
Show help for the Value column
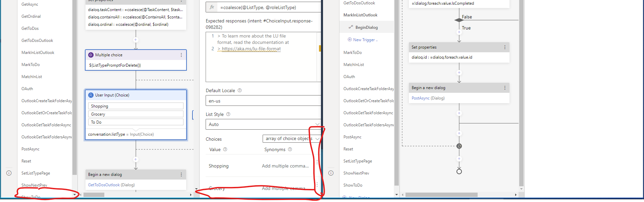pyautogui.click(x=225, y=149)
